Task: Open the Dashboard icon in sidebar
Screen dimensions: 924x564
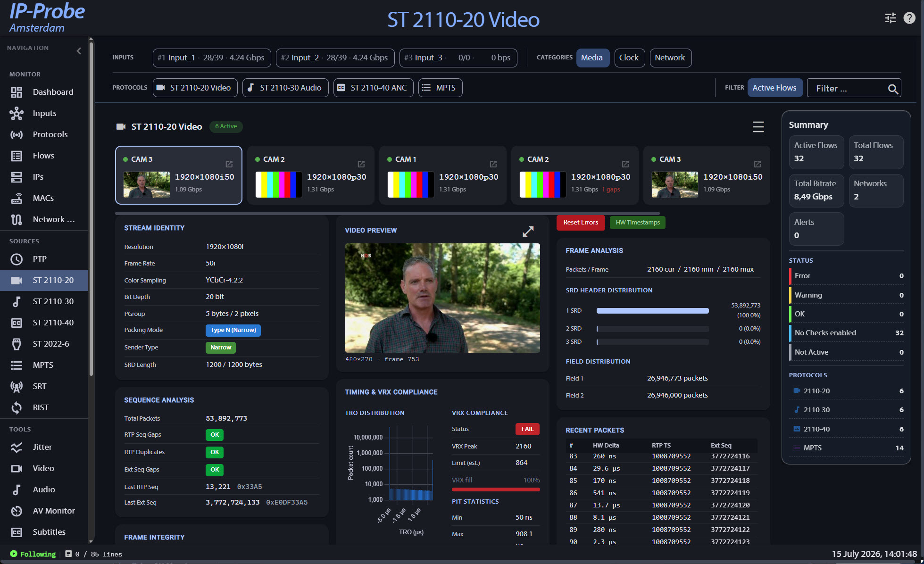Action: click(x=17, y=92)
